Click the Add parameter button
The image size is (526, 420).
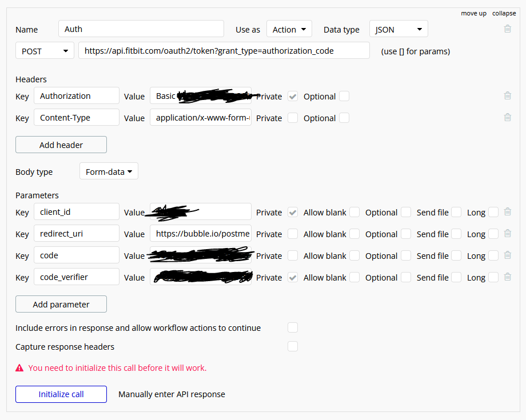pos(61,305)
